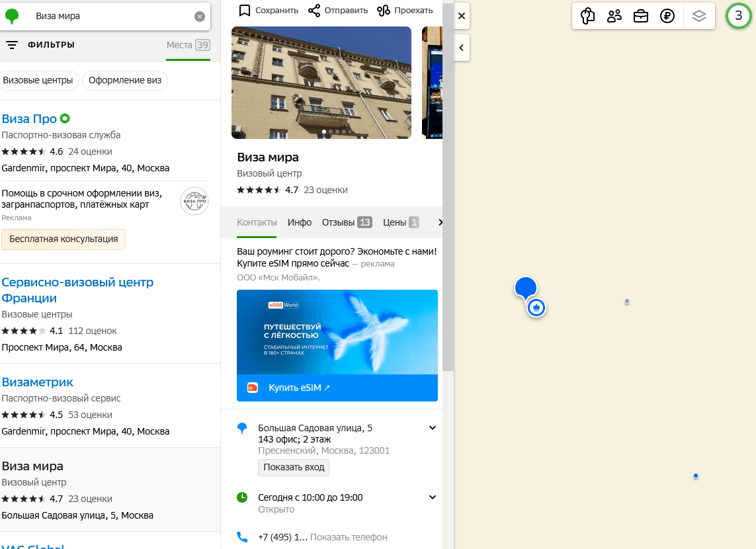Click the key-and-tag icon in map toolbar
The width and height of the screenshot is (756, 549).
point(588,16)
